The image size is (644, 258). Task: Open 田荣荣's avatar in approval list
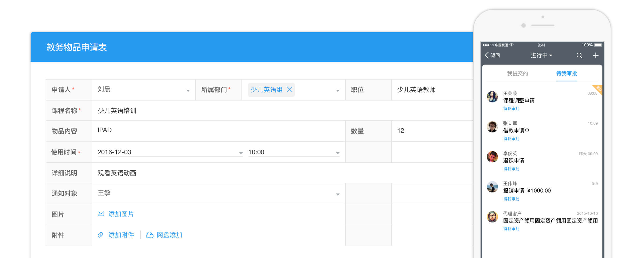(492, 97)
